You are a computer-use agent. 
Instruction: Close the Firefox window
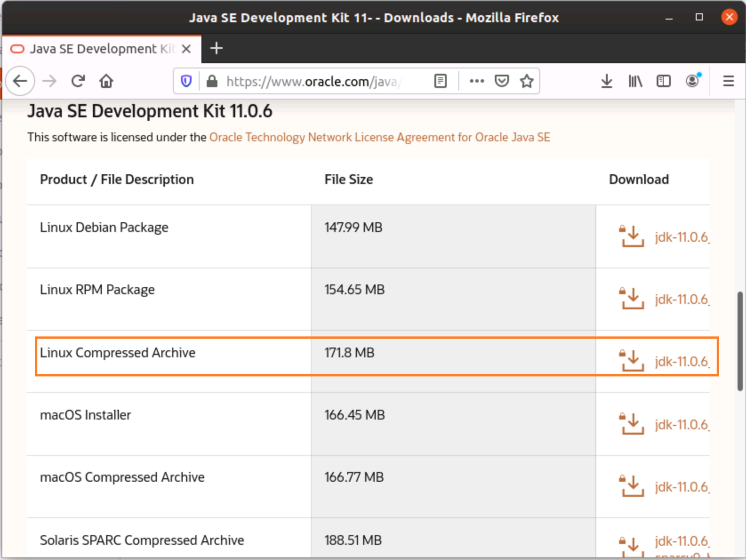pos(729,17)
